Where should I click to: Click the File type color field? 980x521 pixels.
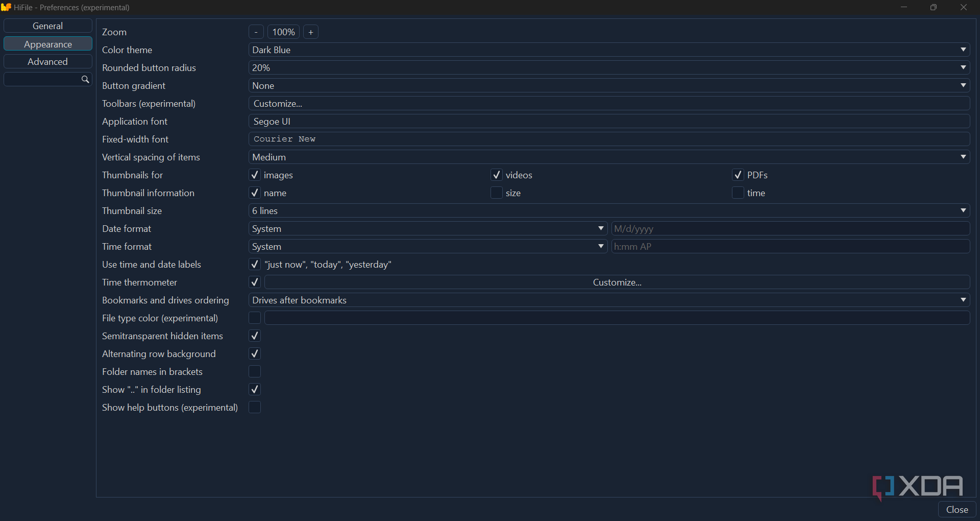(617, 318)
